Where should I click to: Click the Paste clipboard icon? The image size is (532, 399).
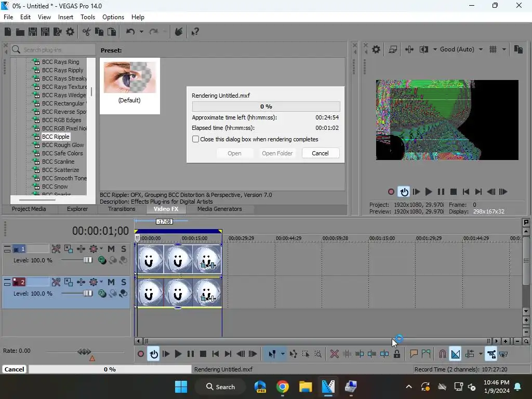(x=112, y=32)
